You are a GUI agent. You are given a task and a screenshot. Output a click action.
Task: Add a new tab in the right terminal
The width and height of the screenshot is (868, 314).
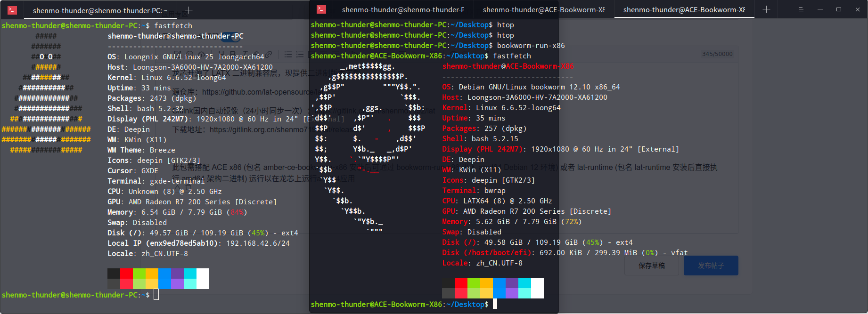point(766,9)
